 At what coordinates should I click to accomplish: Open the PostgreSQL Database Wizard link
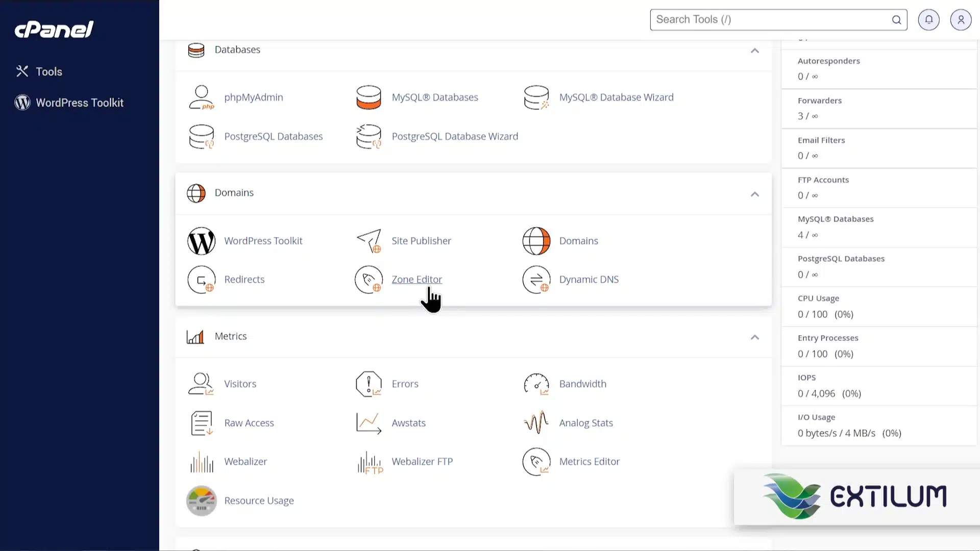455,137
